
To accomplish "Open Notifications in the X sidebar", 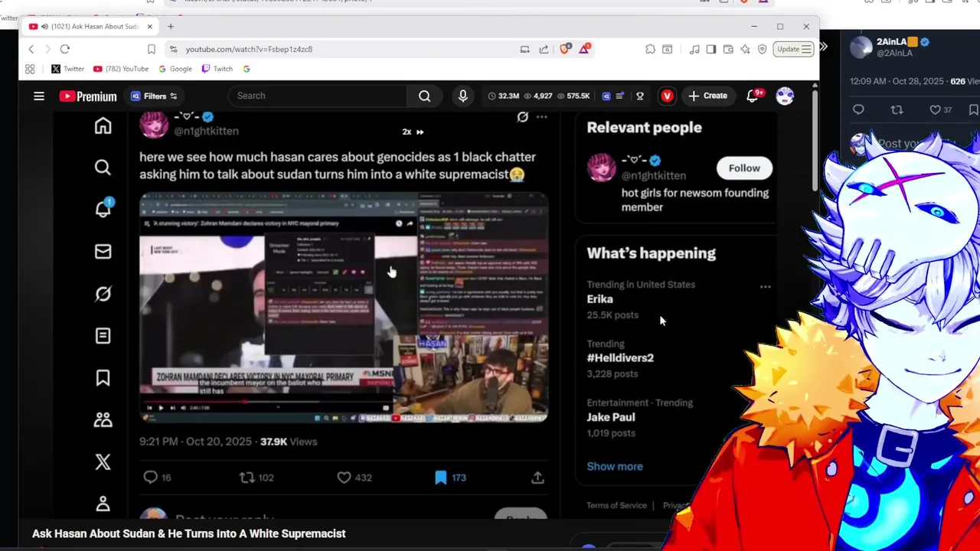I will [x=103, y=209].
